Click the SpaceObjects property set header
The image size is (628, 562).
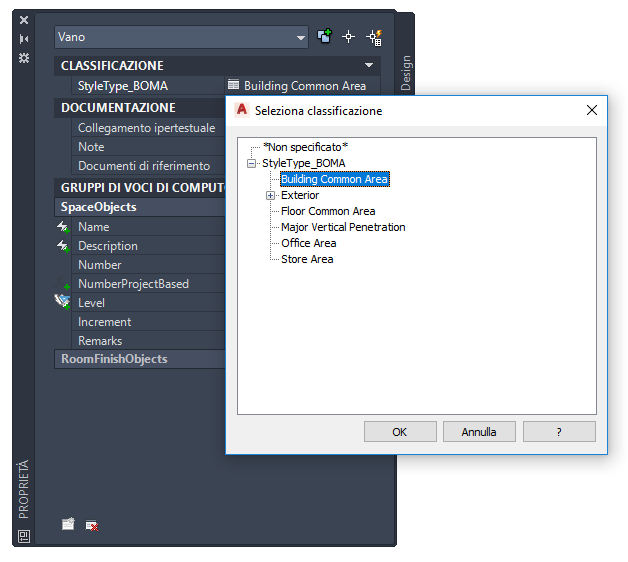click(139, 207)
